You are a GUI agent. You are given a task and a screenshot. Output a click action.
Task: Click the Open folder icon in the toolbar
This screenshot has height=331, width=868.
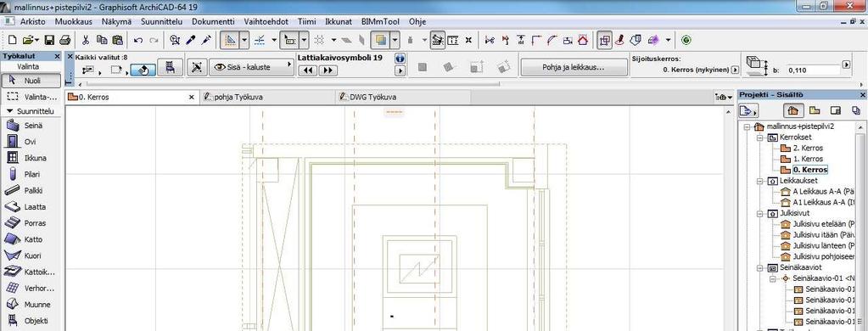(28, 40)
